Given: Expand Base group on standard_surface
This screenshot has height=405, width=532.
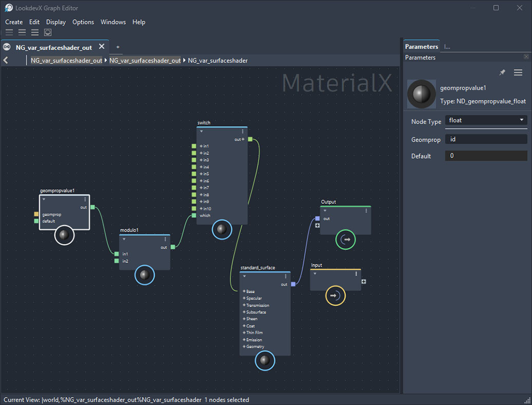Looking at the screenshot, I should click(x=244, y=291).
